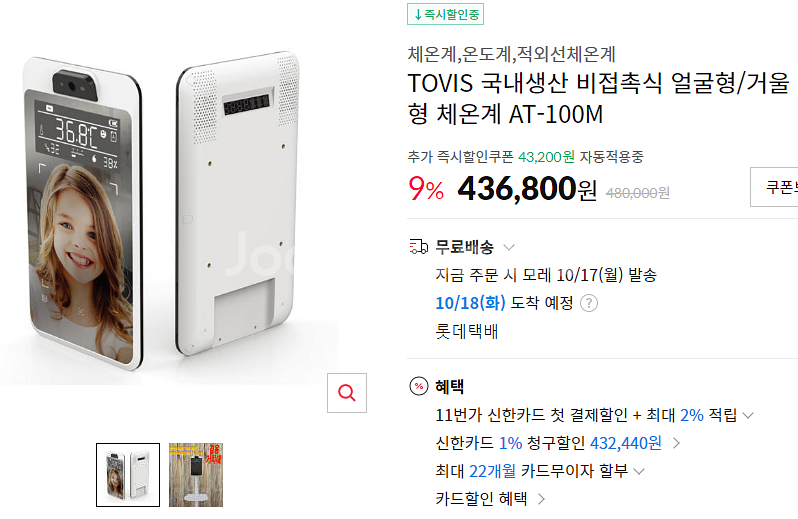The height and width of the screenshot is (519, 798).
Task: Click the percent icon next to 혜택
Action: (419, 387)
